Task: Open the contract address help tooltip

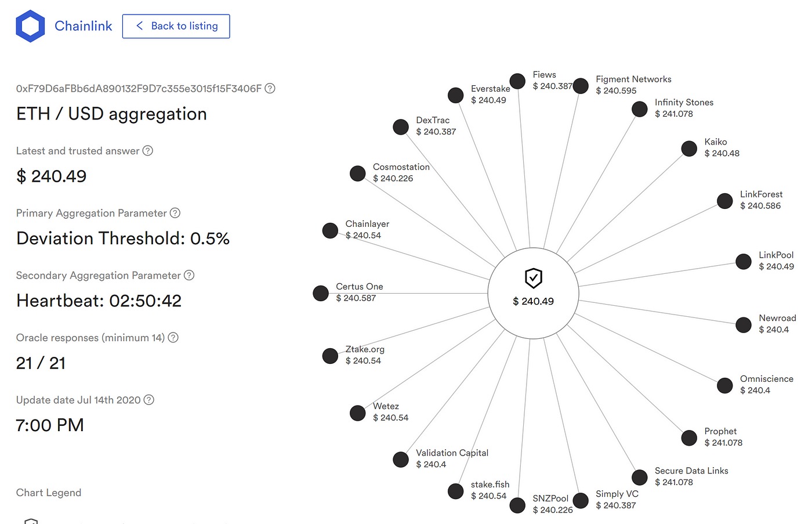Action: point(269,88)
